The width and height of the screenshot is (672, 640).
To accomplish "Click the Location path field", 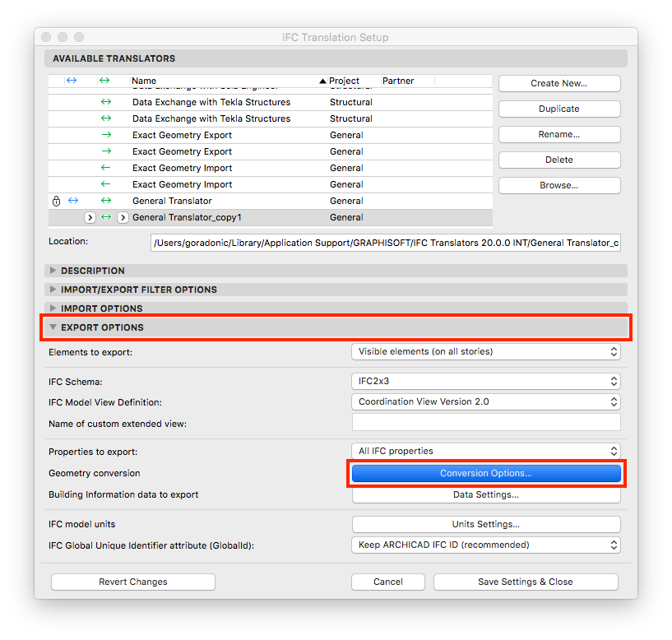I will (x=385, y=243).
